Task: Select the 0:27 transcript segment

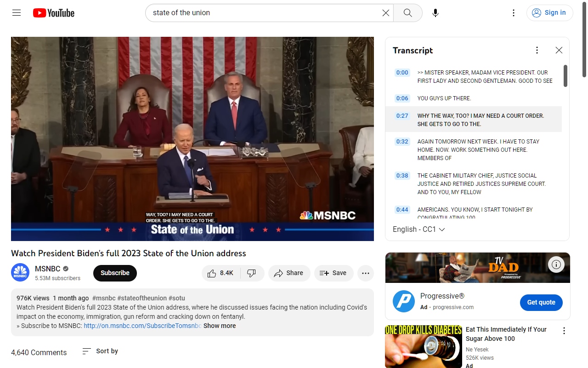Action: [x=474, y=120]
